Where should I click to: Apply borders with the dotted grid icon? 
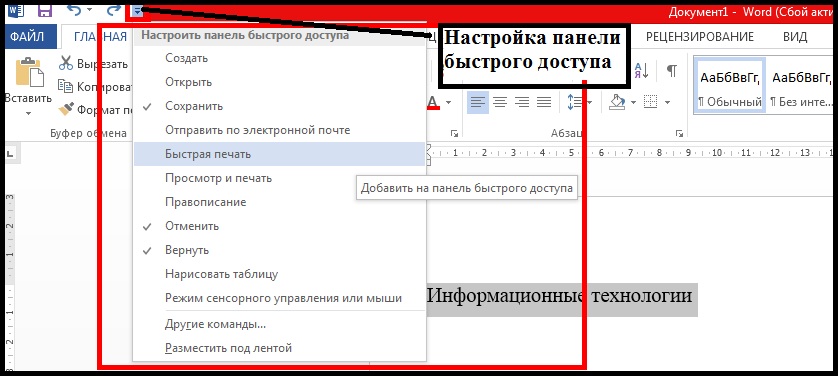(x=650, y=102)
